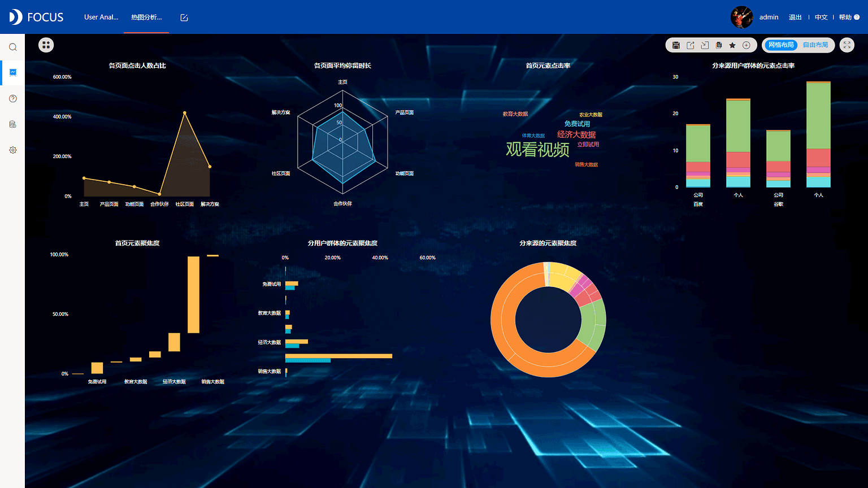Open the search icon in left sidebar

[x=12, y=47]
